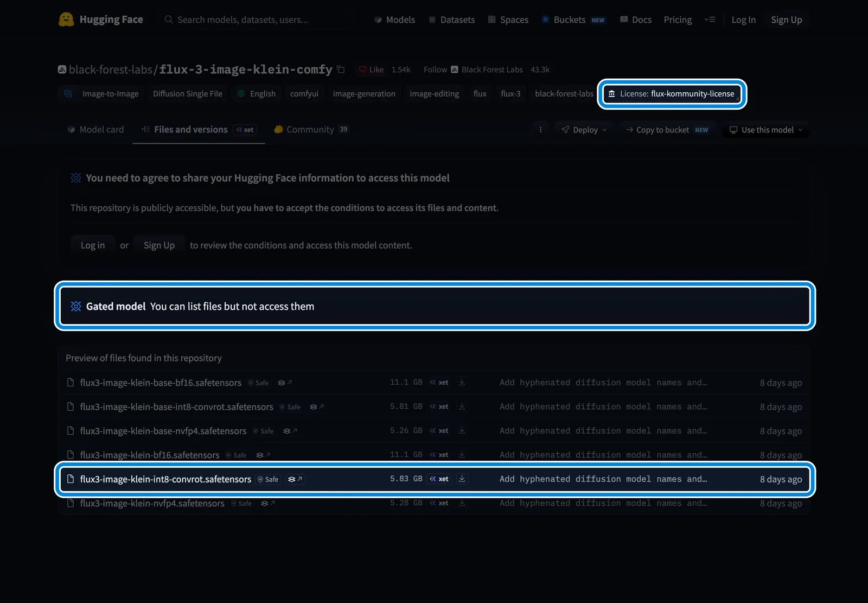Go to the Pricing page

678,20
